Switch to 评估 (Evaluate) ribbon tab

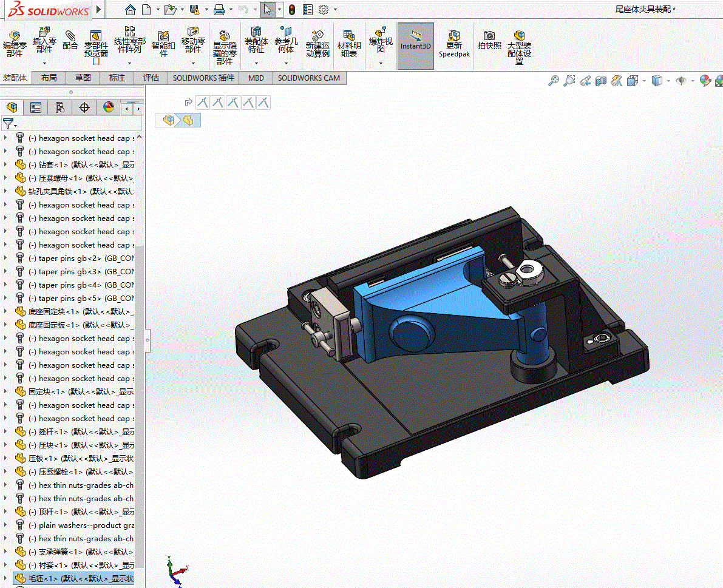coord(151,78)
